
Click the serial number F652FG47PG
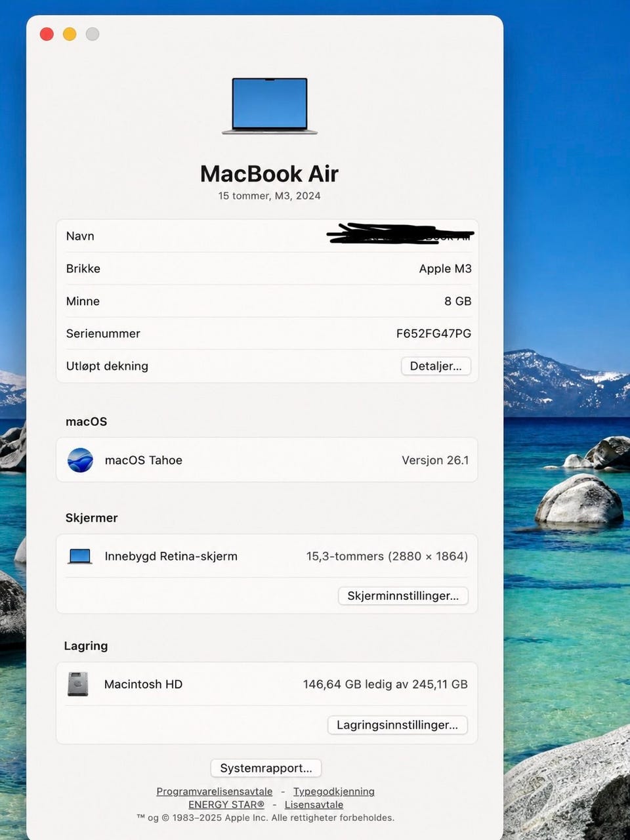(x=434, y=333)
